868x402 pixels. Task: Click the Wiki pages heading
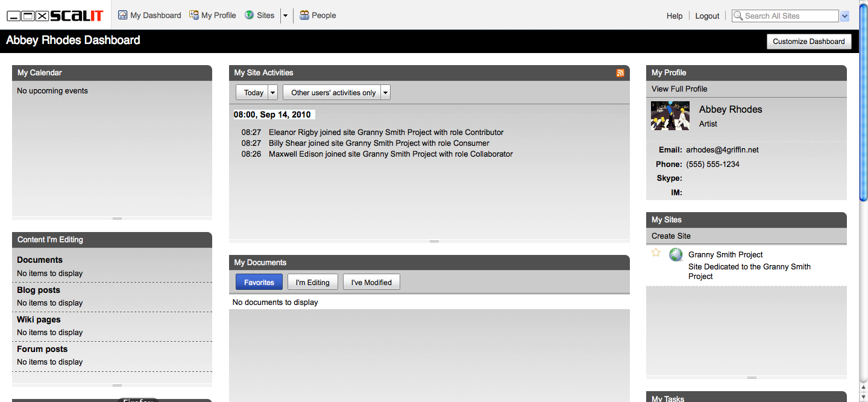click(x=39, y=319)
